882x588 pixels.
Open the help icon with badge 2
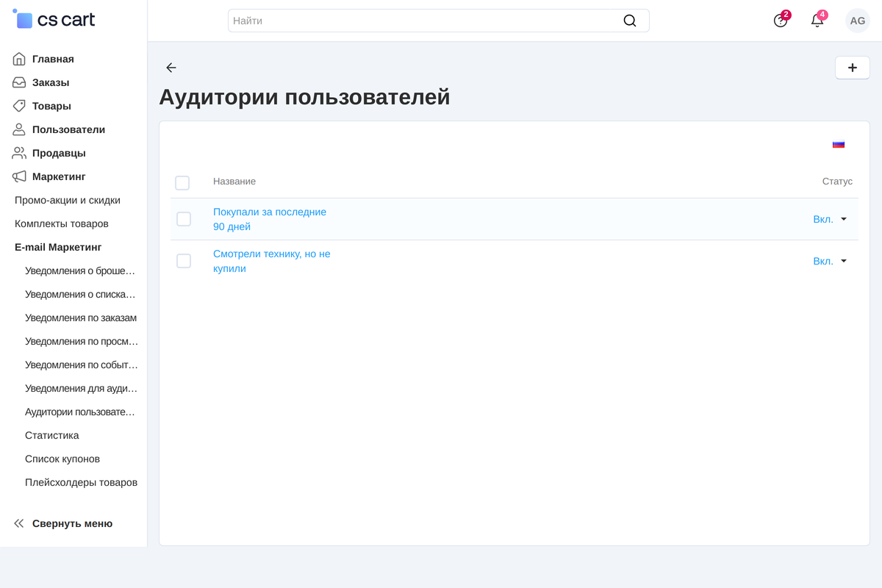tap(781, 21)
